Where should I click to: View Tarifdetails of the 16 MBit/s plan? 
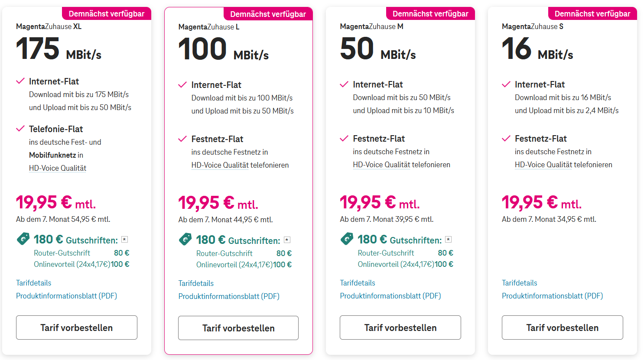[519, 283]
